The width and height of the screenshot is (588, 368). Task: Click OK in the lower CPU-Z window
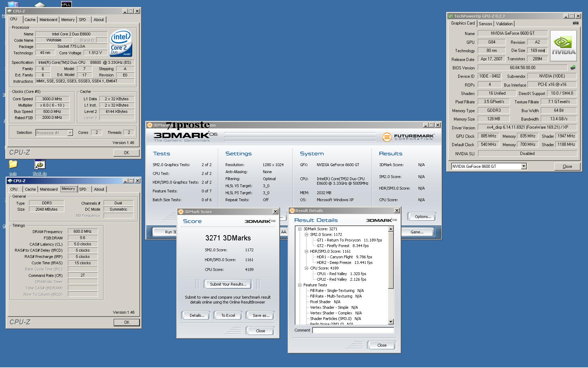[x=127, y=322]
